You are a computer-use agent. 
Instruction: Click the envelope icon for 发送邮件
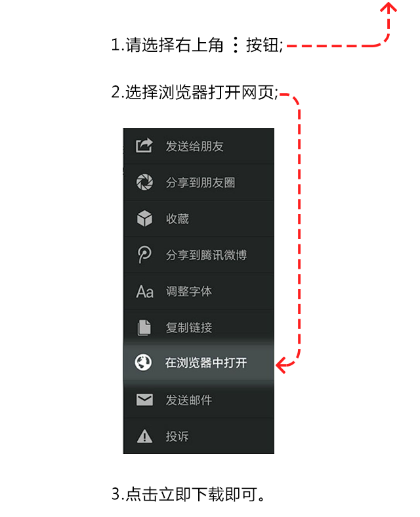pyautogui.click(x=144, y=400)
